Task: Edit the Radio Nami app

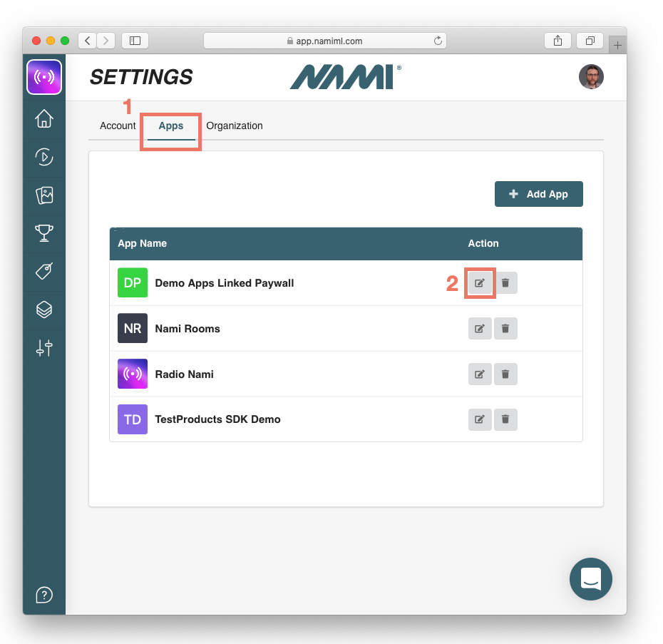Action: (480, 374)
